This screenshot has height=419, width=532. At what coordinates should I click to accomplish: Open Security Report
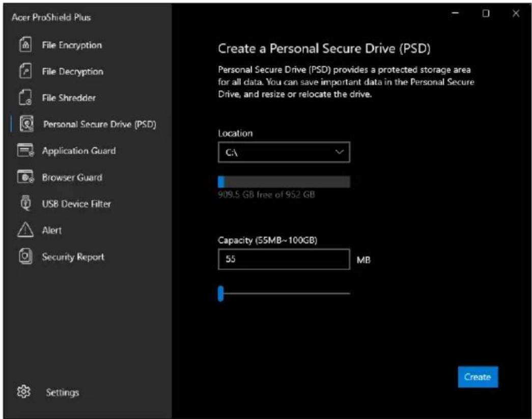click(x=73, y=257)
